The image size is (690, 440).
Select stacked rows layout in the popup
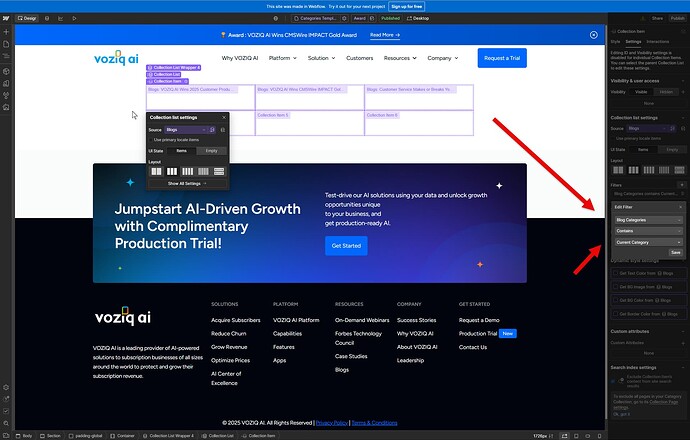pos(219,172)
